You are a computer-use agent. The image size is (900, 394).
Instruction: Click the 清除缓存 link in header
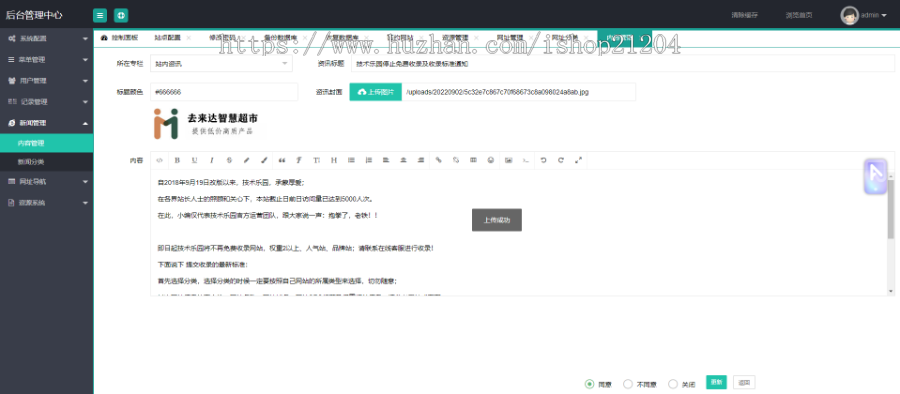pos(744,16)
